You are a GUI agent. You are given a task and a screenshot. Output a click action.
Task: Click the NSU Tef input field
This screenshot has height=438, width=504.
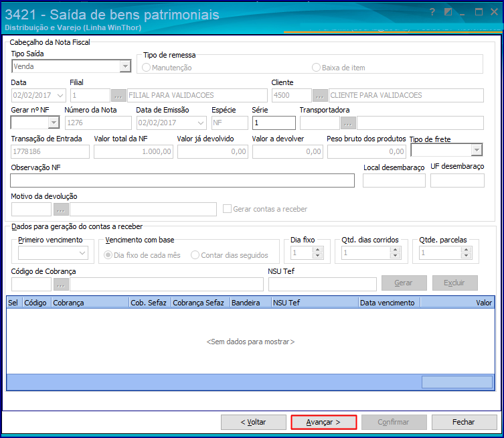[323, 284]
